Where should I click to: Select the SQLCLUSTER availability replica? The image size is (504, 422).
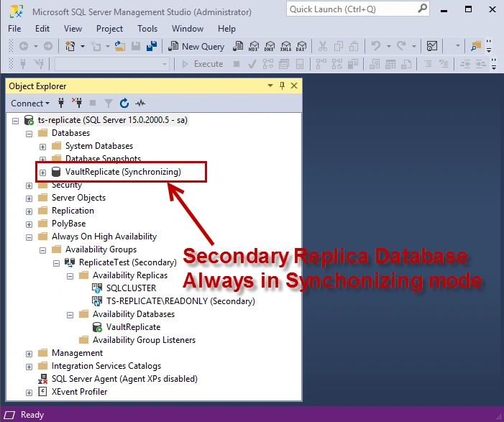point(131,288)
